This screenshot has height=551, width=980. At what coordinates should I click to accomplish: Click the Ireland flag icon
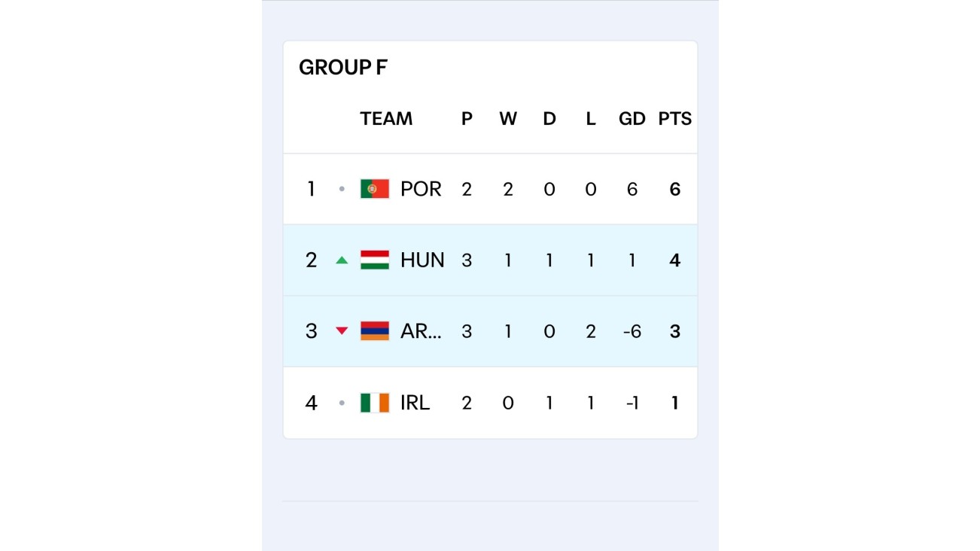point(374,403)
